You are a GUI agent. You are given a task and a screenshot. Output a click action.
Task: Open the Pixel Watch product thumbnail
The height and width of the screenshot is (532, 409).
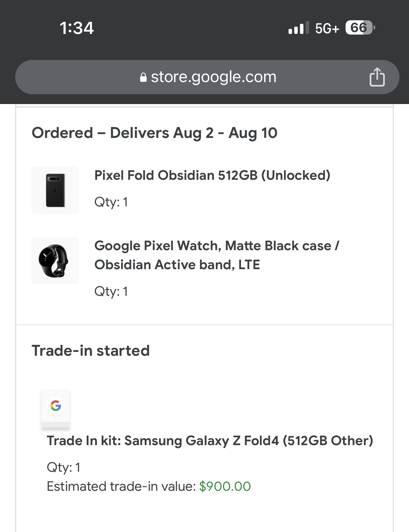click(x=55, y=261)
